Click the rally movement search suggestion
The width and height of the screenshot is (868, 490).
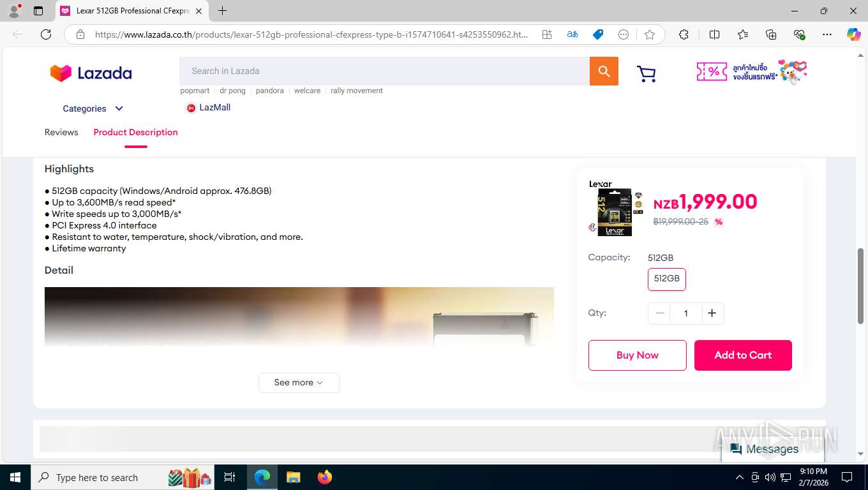point(357,91)
